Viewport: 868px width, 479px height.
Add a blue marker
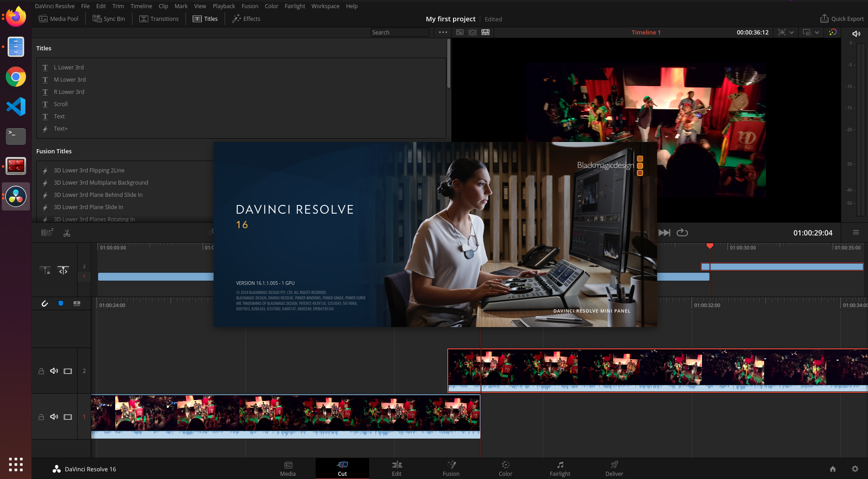(x=61, y=303)
